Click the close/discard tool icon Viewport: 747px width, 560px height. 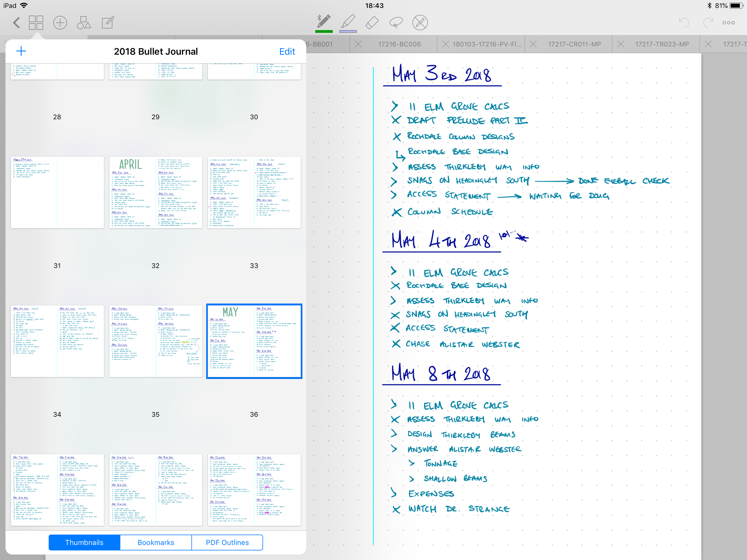click(x=420, y=22)
